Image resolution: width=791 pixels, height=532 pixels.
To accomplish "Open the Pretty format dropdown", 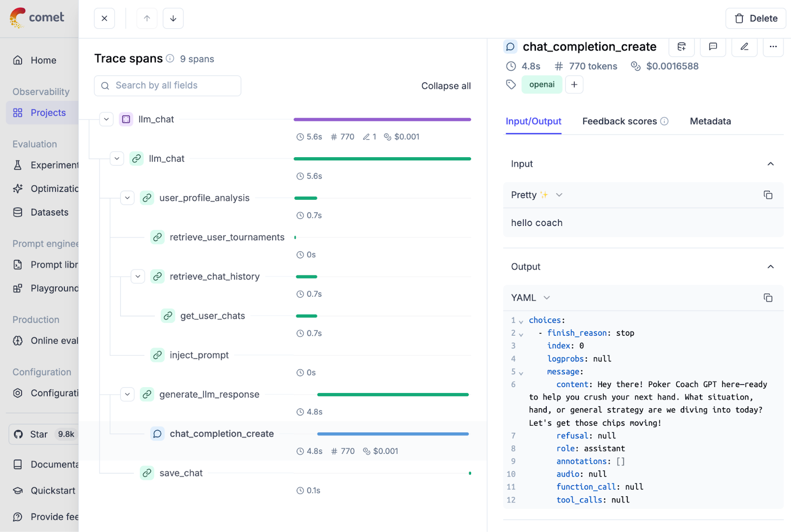I will point(559,195).
